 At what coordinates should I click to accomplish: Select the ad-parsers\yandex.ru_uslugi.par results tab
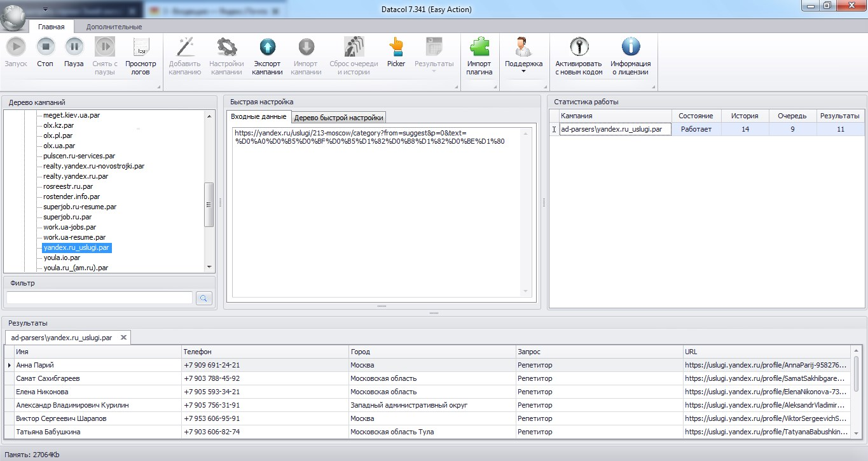[62, 338]
